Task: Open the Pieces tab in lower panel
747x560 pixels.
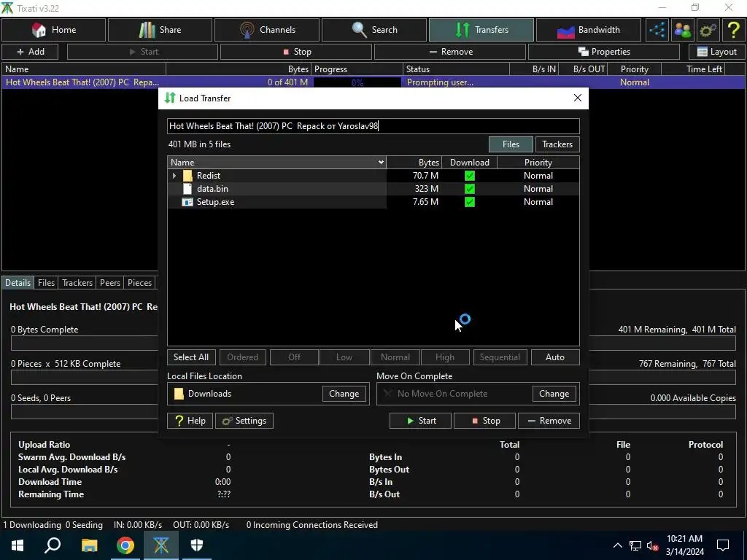Action: (x=139, y=283)
